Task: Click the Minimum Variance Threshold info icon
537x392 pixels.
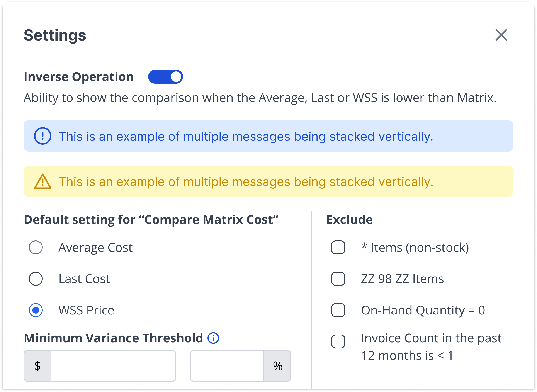Action: (x=213, y=338)
